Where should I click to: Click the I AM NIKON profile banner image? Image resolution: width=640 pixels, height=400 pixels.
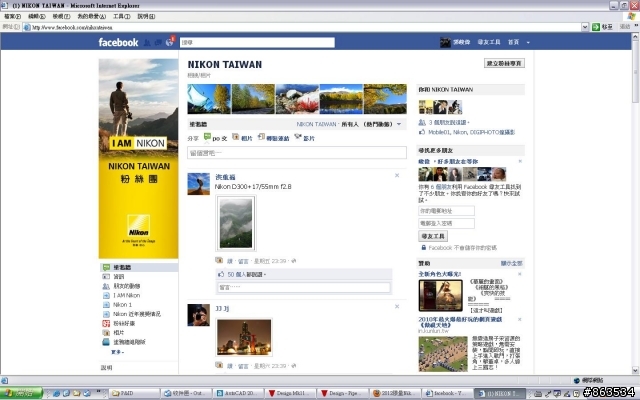[138, 158]
